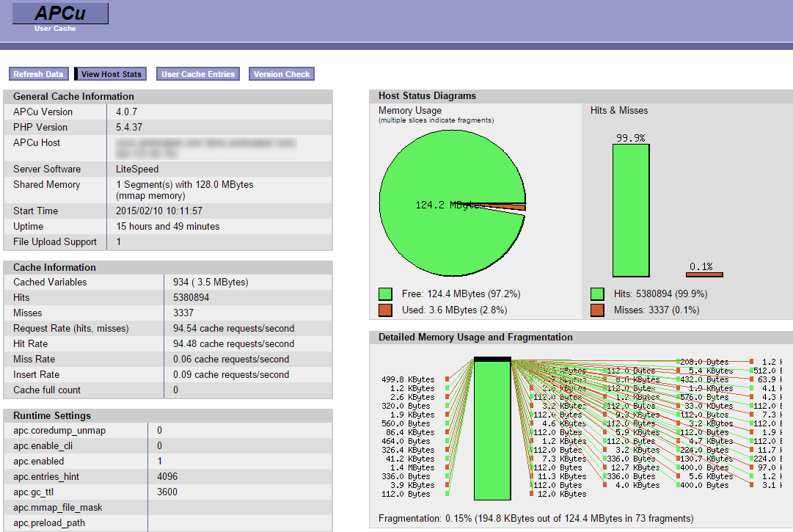
Task: Click the green Free memory legend swatch
Action: (x=386, y=294)
